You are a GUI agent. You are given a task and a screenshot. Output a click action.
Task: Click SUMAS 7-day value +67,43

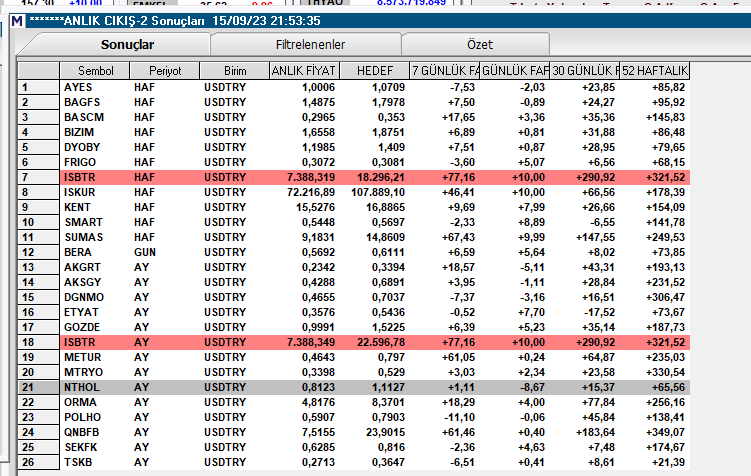(x=458, y=237)
